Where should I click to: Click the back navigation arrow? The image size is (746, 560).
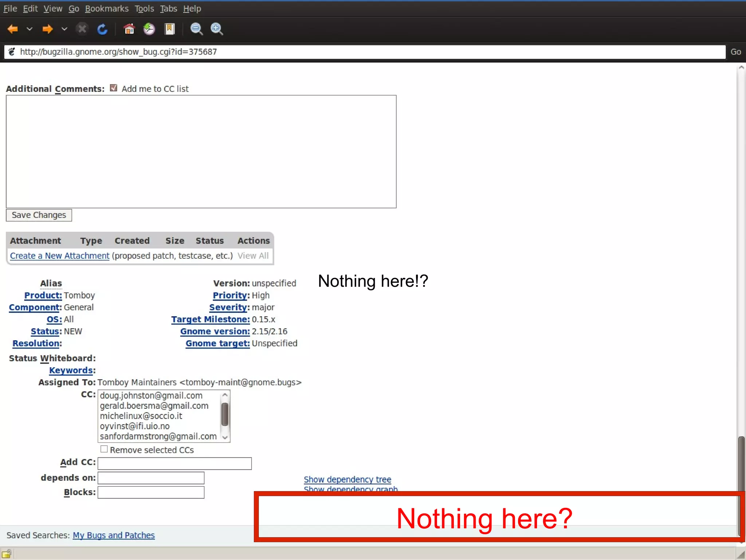(12, 29)
